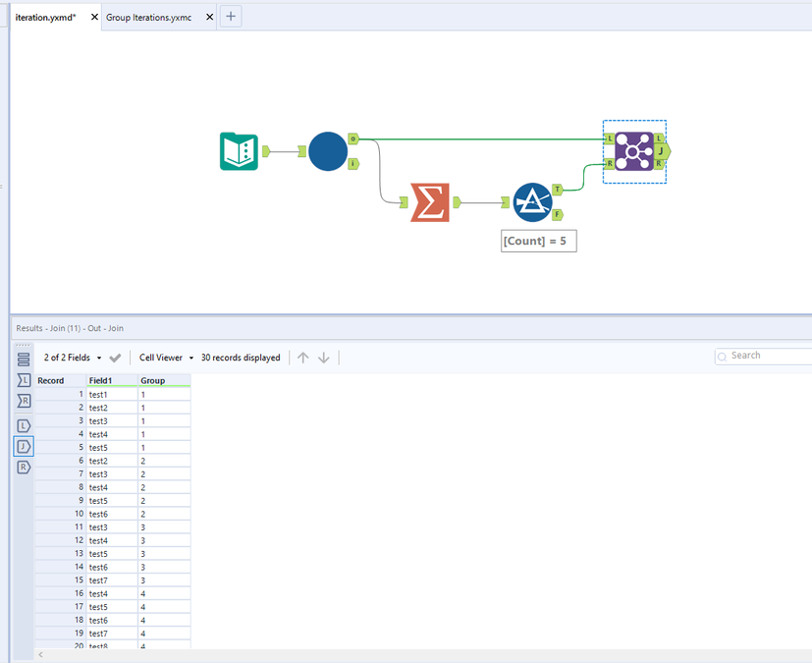This screenshot has height=663, width=812.
Task: Click the Text Input output anchor
Action: (266, 151)
